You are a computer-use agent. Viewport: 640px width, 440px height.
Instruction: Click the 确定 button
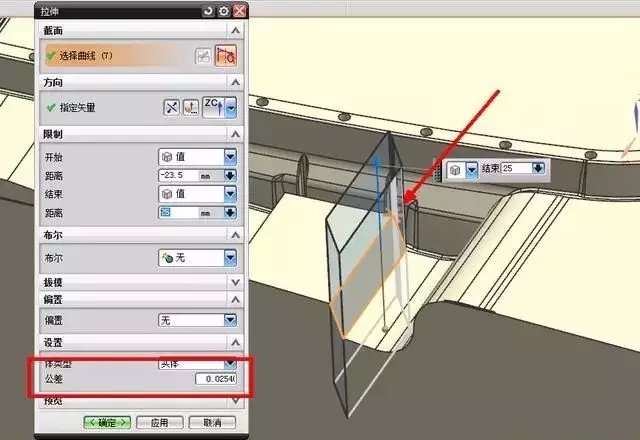click(x=107, y=423)
